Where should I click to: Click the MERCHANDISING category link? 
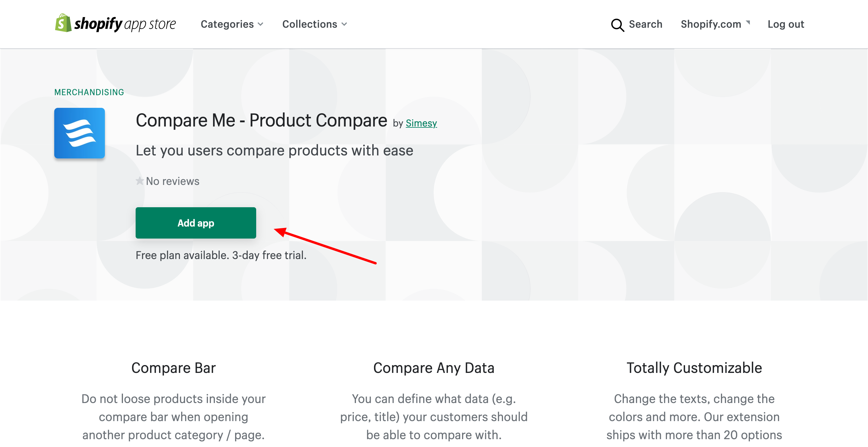coord(89,92)
